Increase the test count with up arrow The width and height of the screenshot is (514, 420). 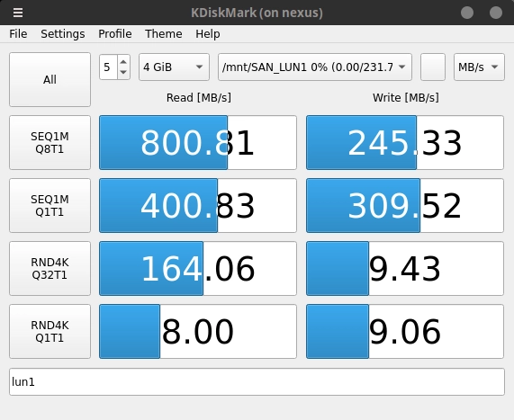123,61
